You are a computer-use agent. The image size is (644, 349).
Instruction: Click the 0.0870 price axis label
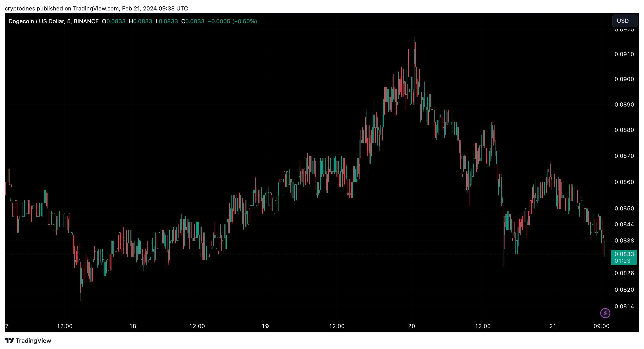coord(624,156)
